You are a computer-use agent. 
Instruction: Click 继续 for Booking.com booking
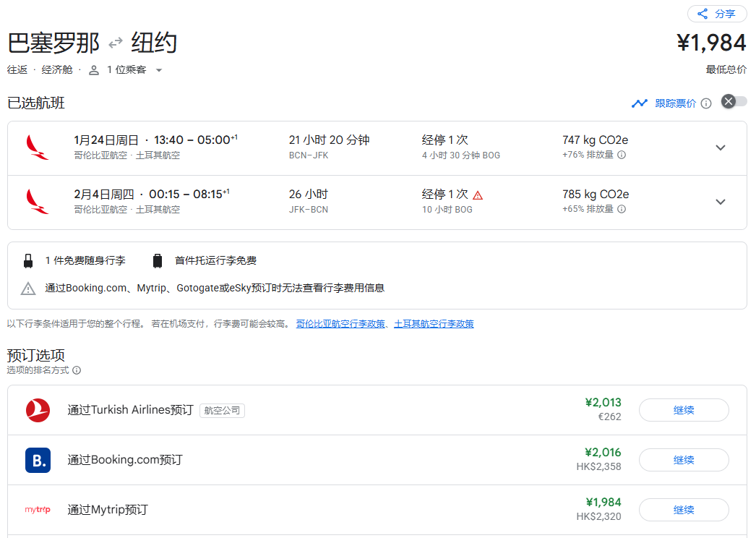point(684,460)
